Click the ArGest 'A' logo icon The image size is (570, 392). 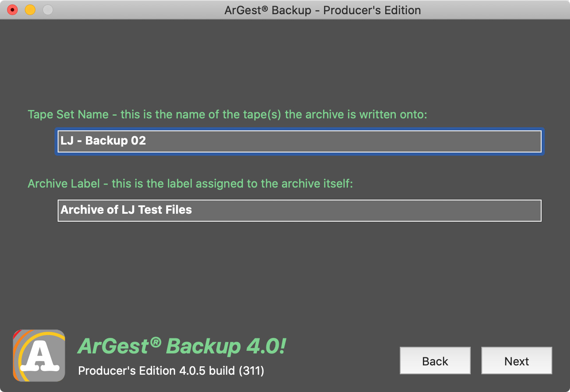pos(39,355)
